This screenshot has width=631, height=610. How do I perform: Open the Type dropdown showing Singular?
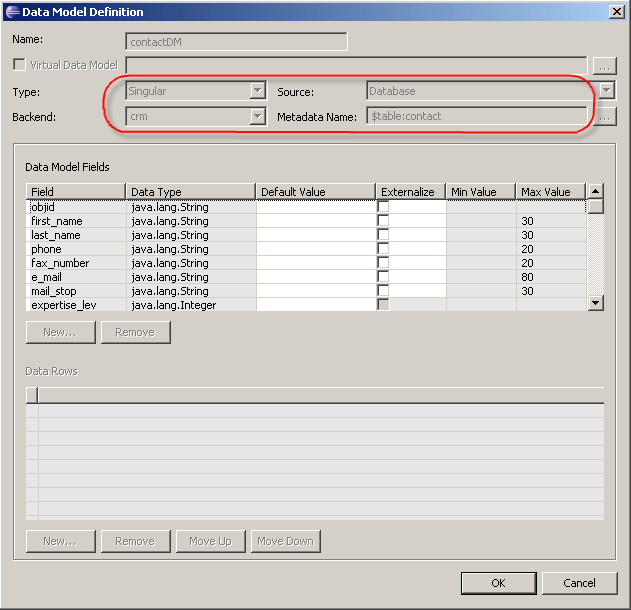[257, 91]
